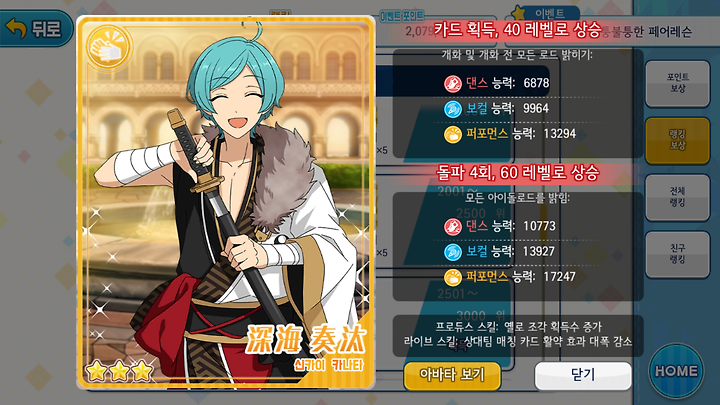Open avatar view with 아바타 보기
The height and width of the screenshot is (405, 720).
click(x=452, y=375)
